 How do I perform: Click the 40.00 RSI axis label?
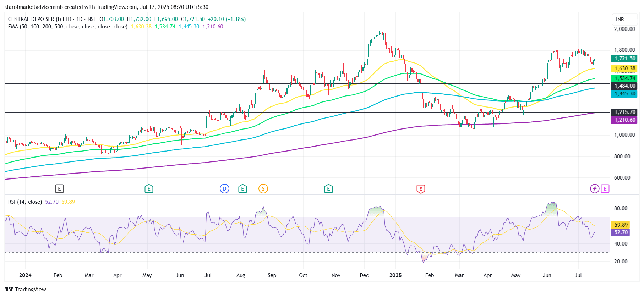[621, 244]
